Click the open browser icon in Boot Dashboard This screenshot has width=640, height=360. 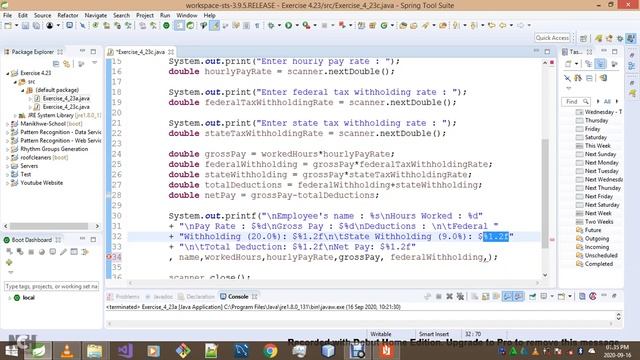[x=42, y=252]
